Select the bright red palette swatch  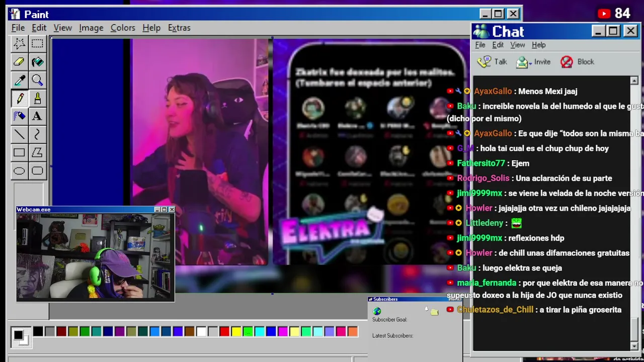click(224, 331)
